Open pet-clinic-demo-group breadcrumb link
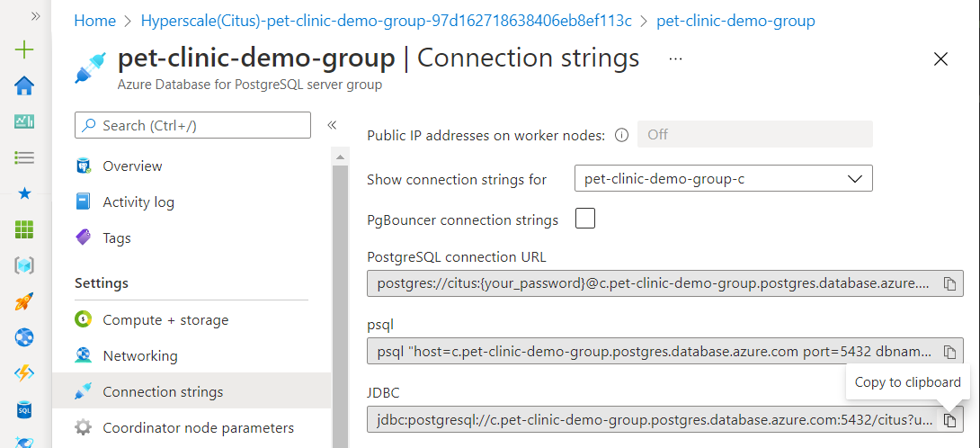 coord(735,21)
